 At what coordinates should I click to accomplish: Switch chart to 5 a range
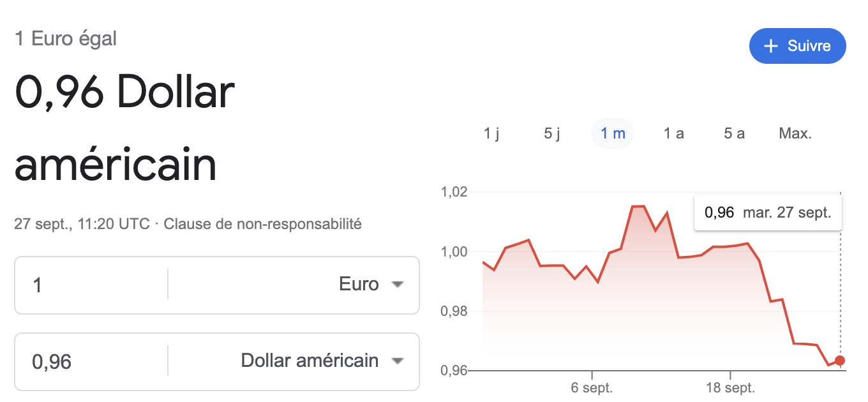tap(734, 133)
